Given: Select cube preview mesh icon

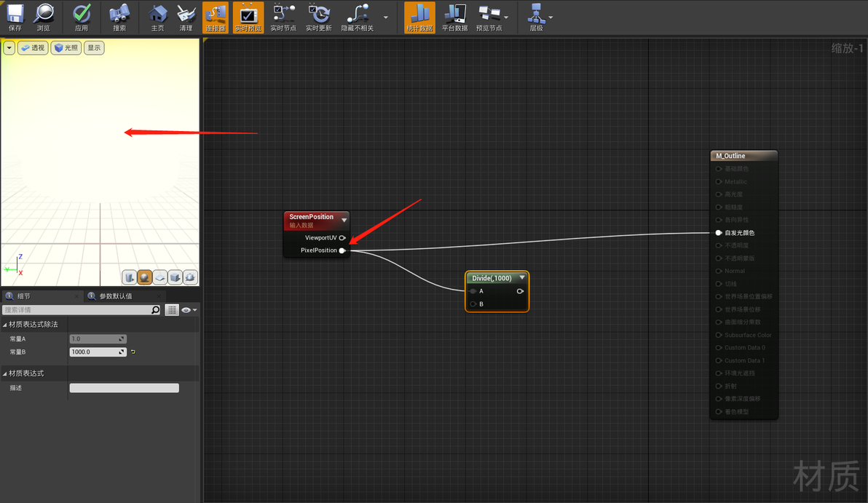Looking at the screenshot, I should 175,277.
